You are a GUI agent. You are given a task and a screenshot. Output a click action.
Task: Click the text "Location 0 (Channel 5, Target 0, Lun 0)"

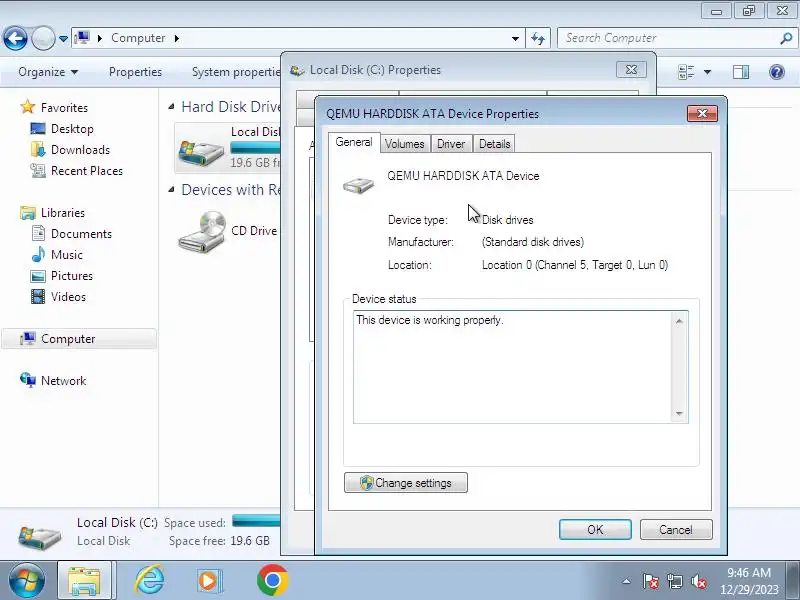point(574,265)
